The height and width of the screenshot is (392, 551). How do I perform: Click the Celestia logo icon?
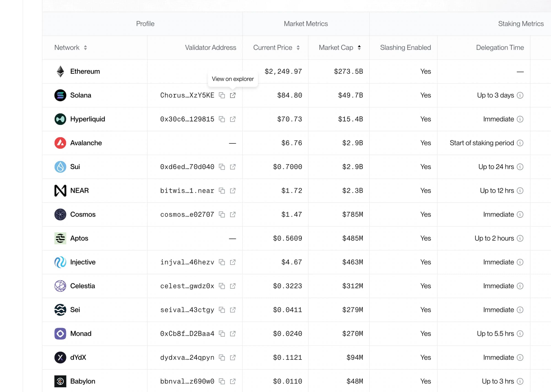[60, 286]
